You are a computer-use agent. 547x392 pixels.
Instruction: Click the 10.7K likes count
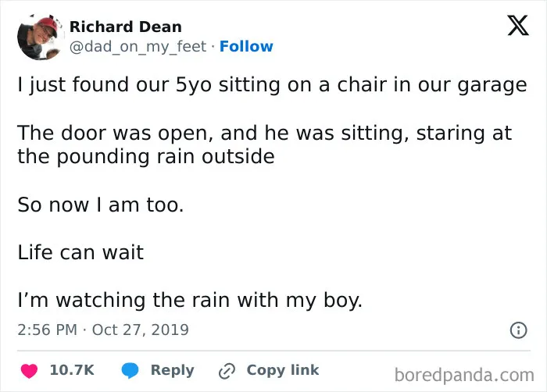pos(72,370)
